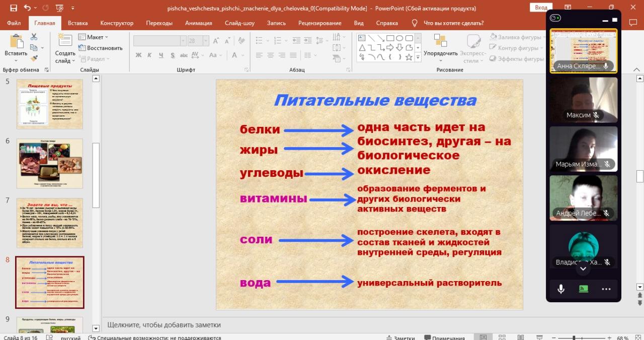This screenshot has height=340, width=644.
Task: Select slide 6 thumbnail in slide panel
Action: [49, 164]
